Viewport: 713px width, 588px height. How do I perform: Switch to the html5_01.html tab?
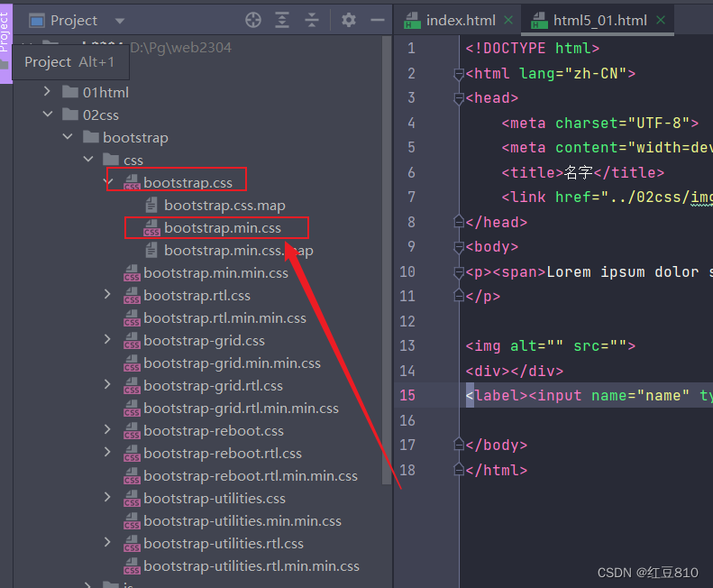coord(599,21)
